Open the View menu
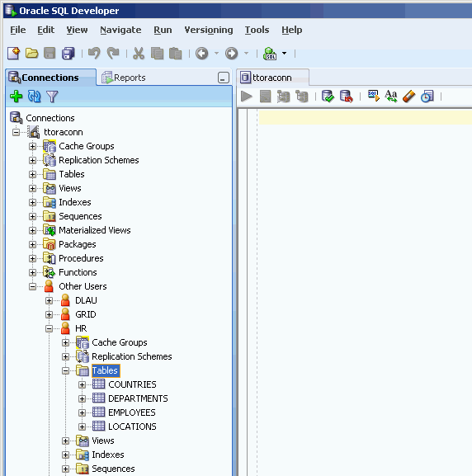 pos(77,30)
